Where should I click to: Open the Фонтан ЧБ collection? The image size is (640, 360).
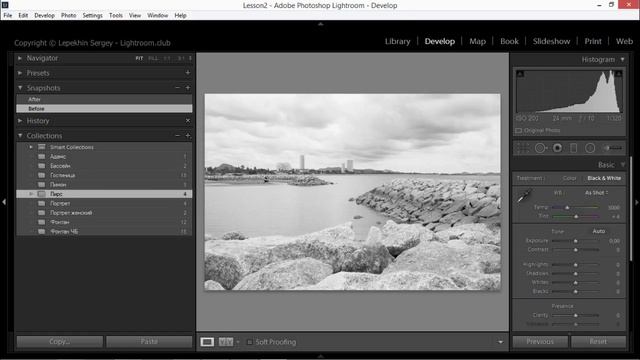pos(104,231)
